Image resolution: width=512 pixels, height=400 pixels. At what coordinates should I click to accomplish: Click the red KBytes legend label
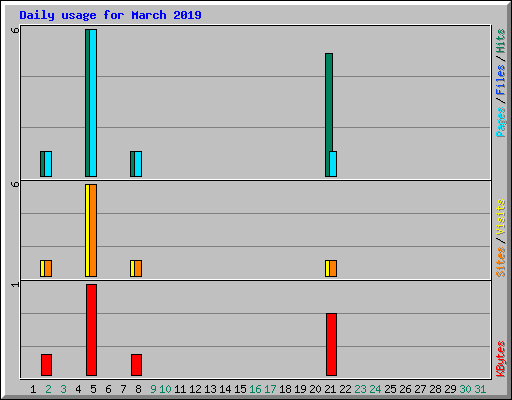[501, 359]
